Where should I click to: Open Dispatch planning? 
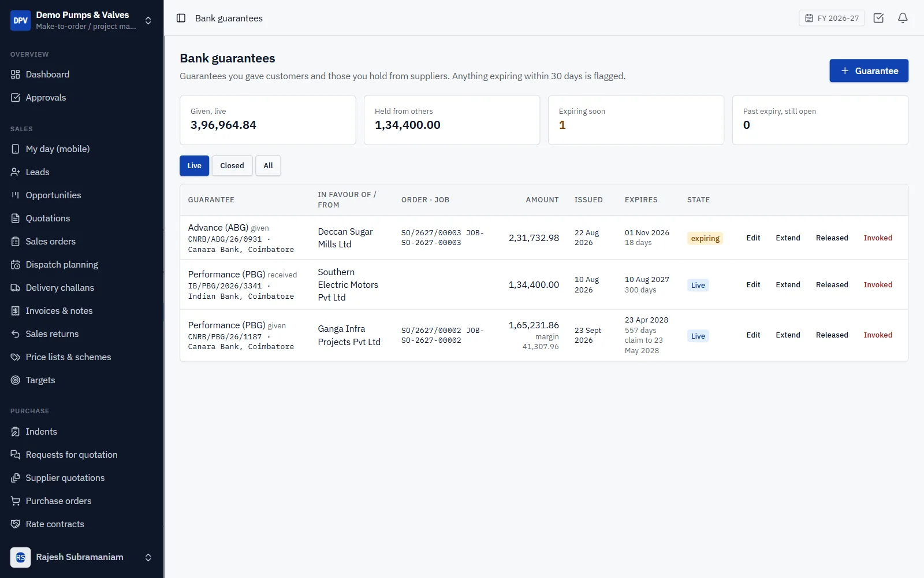click(81, 265)
